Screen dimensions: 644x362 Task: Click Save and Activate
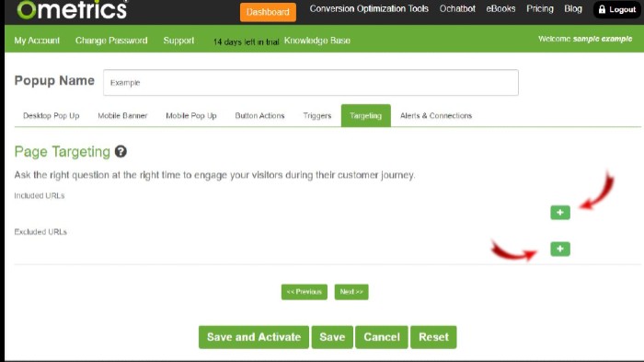click(254, 337)
